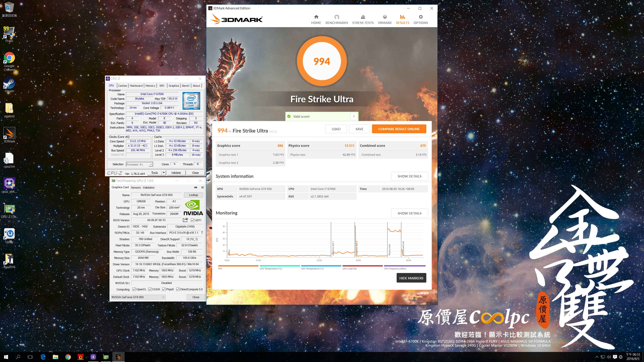Open the cpuz.ini file
The height and width of the screenshot is (362, 644).
click(9, 160)
